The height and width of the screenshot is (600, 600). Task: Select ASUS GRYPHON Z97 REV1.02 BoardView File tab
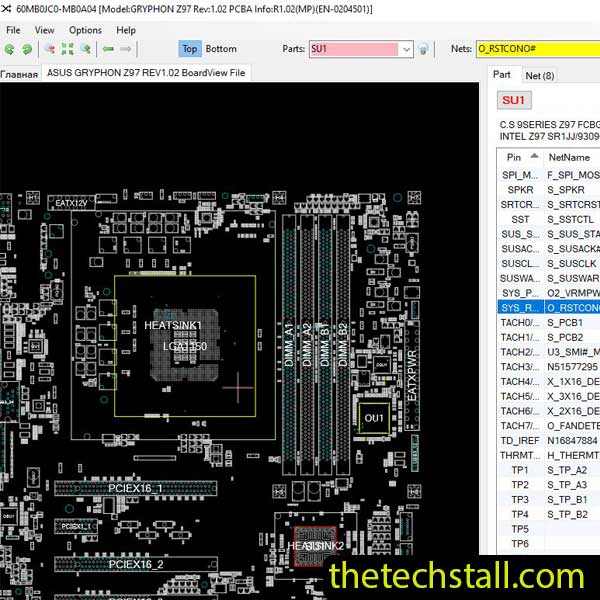(x=146, y=73)
